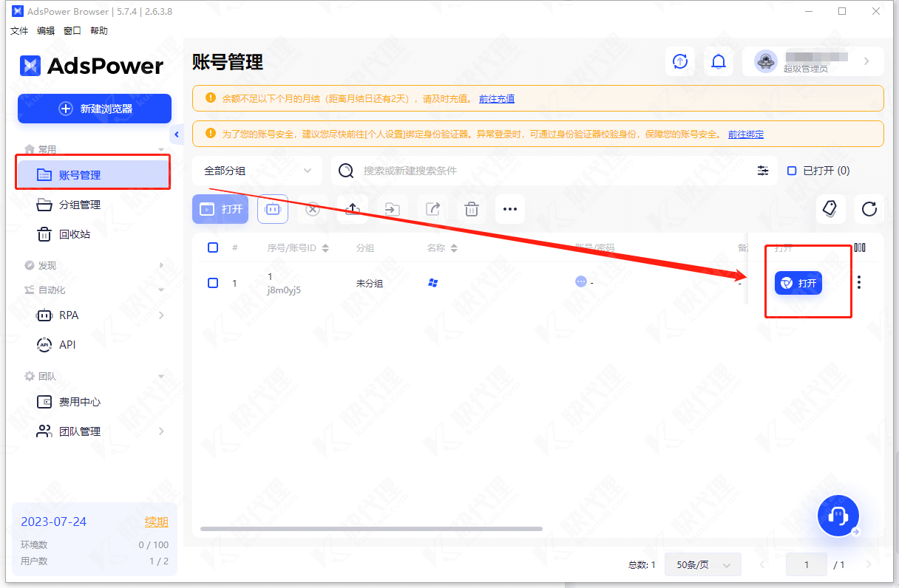899x588 pixels.
Task: Open the notification bell
Action: 718,61
